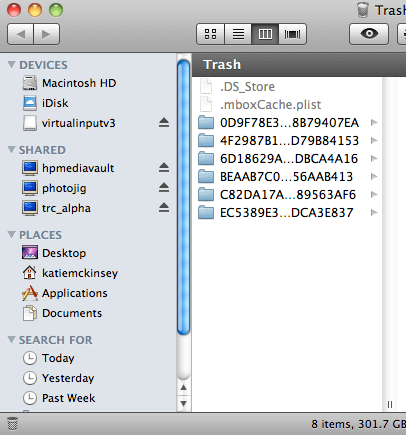
Task: Open hpmediavault shared computer
Action: pos(68,168)
